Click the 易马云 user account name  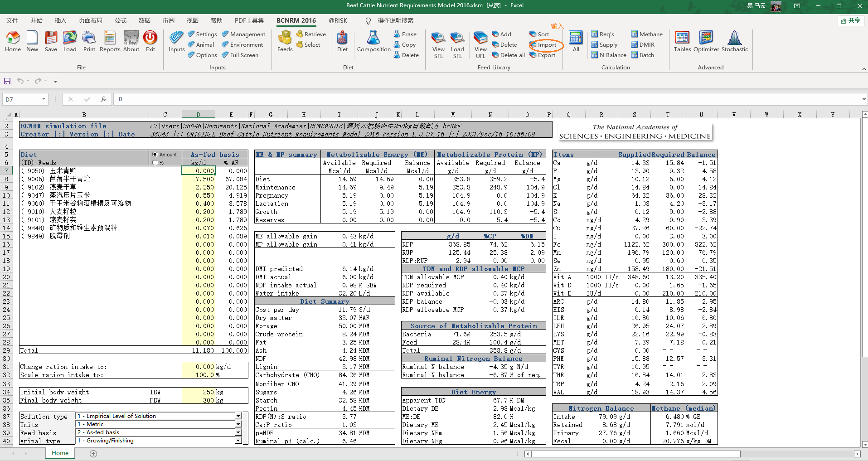point(756,6)
